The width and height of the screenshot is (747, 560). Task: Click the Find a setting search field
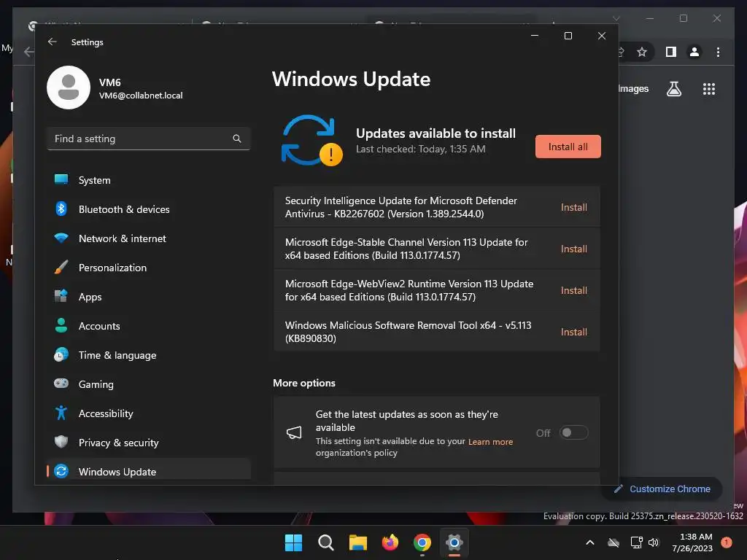coord(149,139)
